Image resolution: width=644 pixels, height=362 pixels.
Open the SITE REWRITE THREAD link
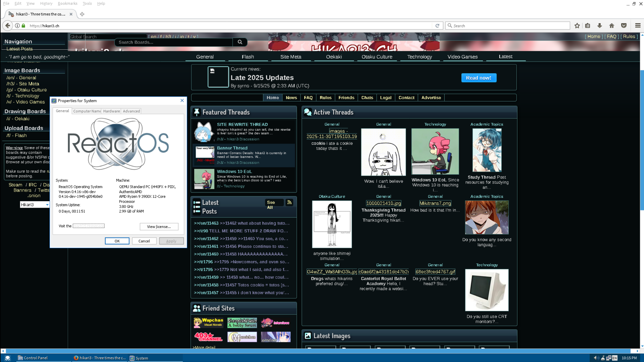pyautogui.click(x=242, y=125)
